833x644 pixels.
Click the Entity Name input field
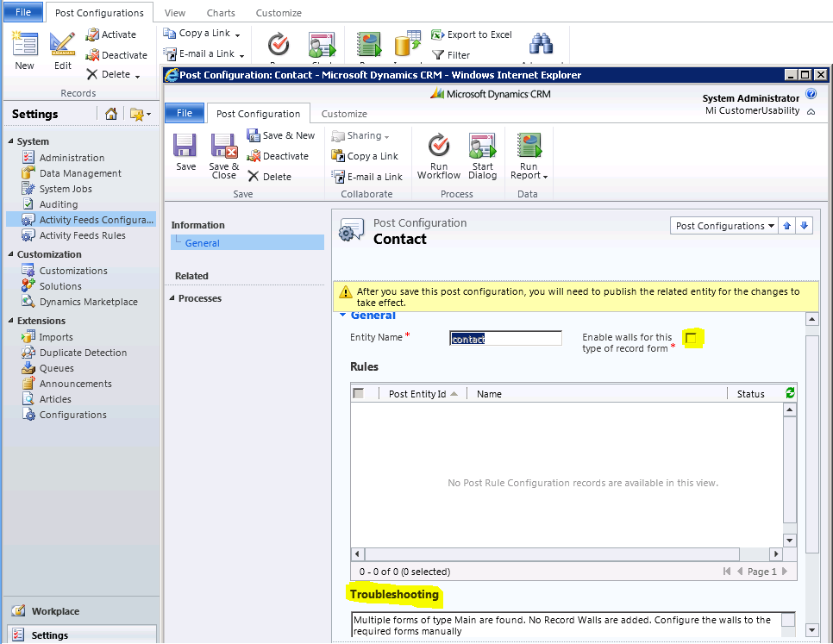pos(506,339)
